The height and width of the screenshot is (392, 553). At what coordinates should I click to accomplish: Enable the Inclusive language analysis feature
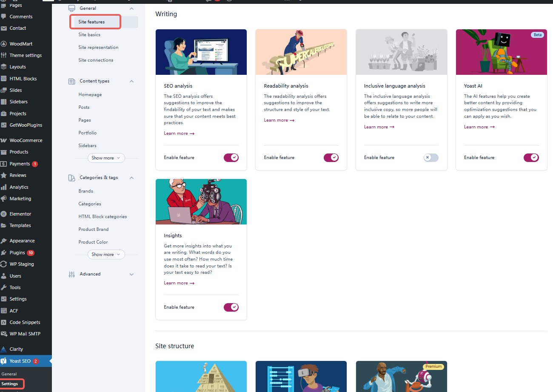coord(430,157)
